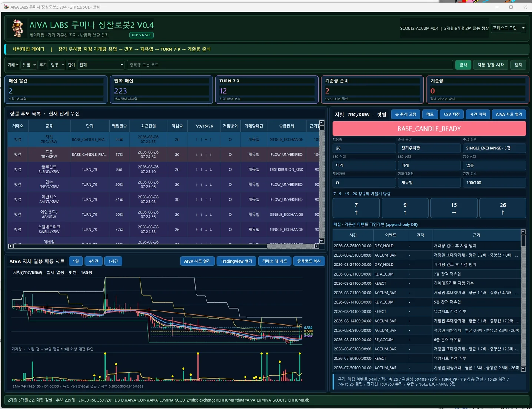The width and height of the screenshot is (532, 409).
Task: Click the candidate table scroll-right arrow
Action: (x=316, y=246)
